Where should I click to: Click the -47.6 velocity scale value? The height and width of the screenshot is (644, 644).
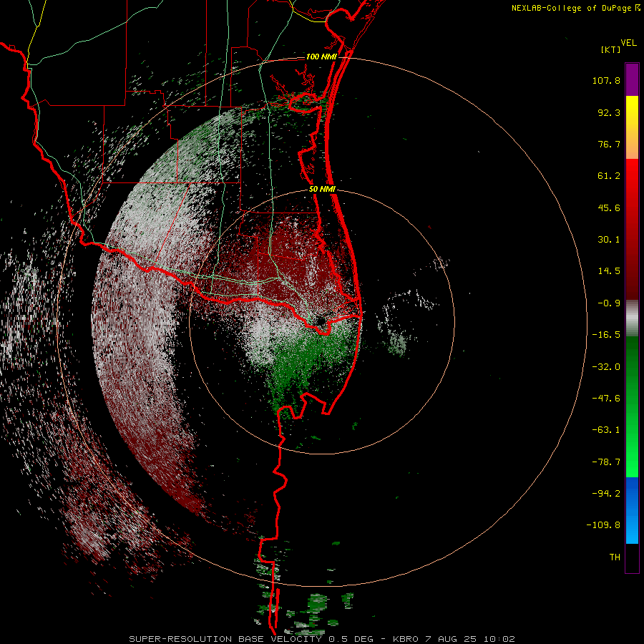[x=606, y=399]
